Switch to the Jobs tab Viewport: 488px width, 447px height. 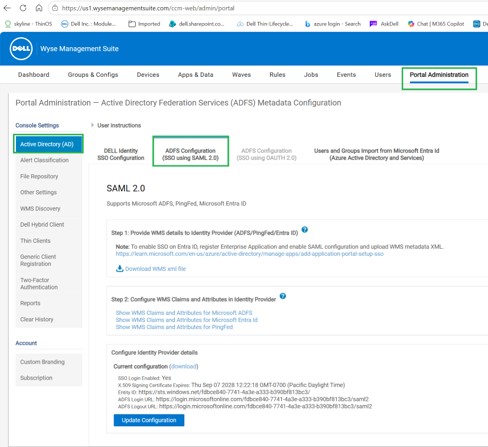point(311,75)
